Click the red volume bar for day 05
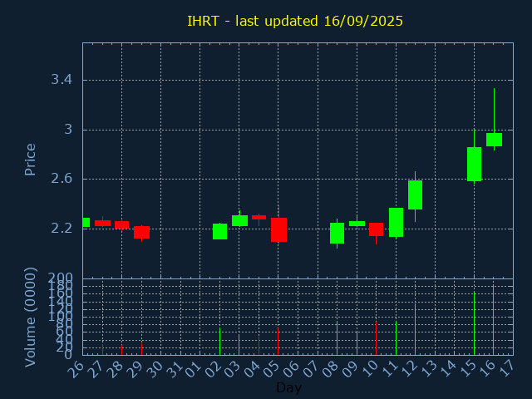 point(278,342)
